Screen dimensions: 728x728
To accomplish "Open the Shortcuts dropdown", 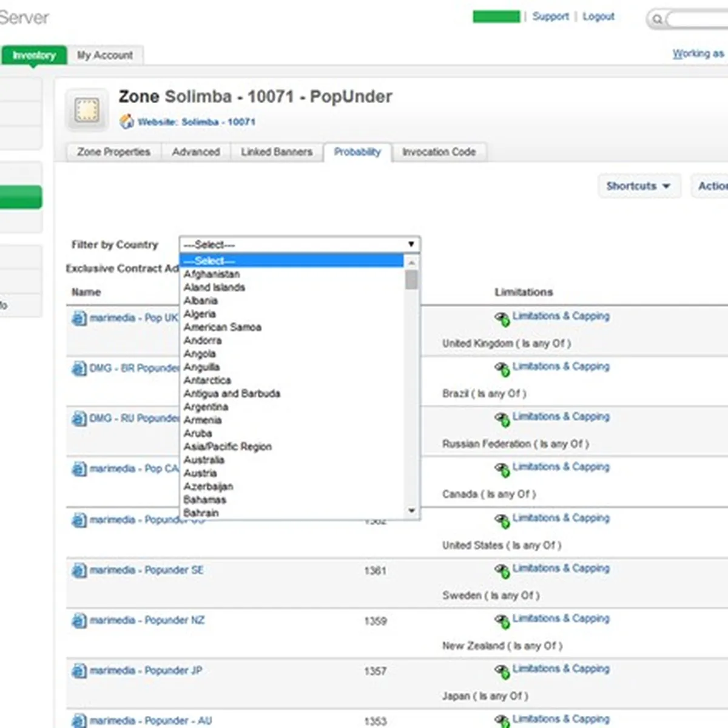I will pos(639,186).
